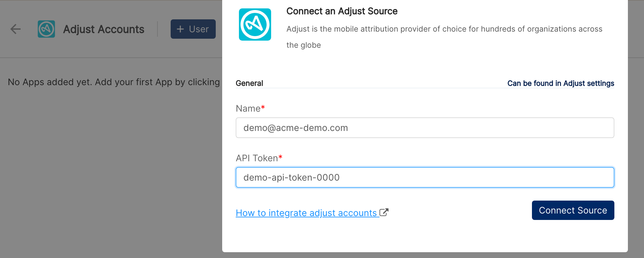Click the 'No Apps added yet' message
Screen dimensions: 644x258
pyautogui.click(x=114, y=82)
